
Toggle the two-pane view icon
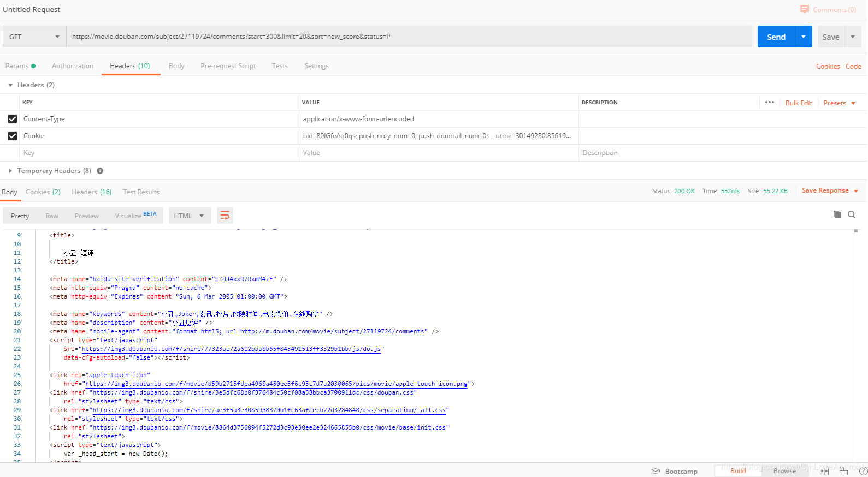(x=824, y=471)
